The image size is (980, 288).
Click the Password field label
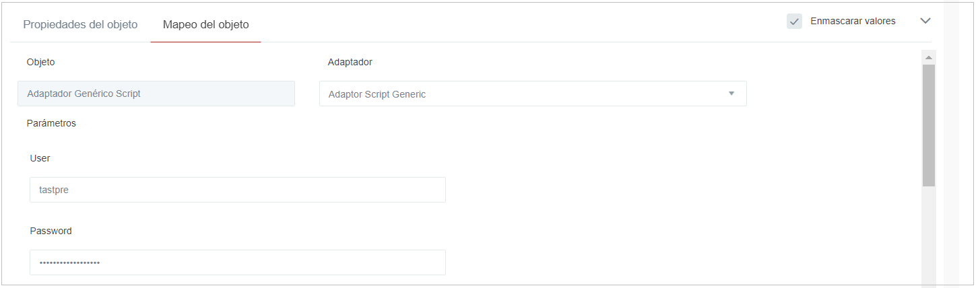point(51,231)
